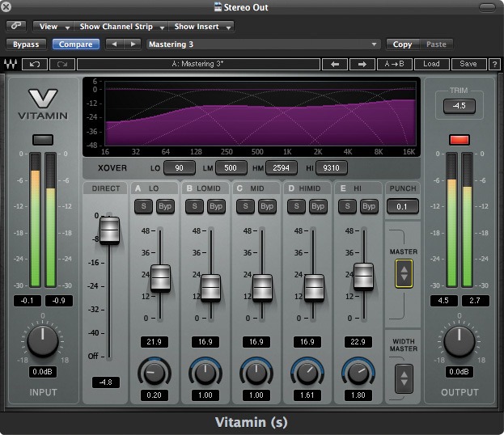This screenshot has width=504, height=435.
Task: Click the Copy button
Action: coord(402,44)
